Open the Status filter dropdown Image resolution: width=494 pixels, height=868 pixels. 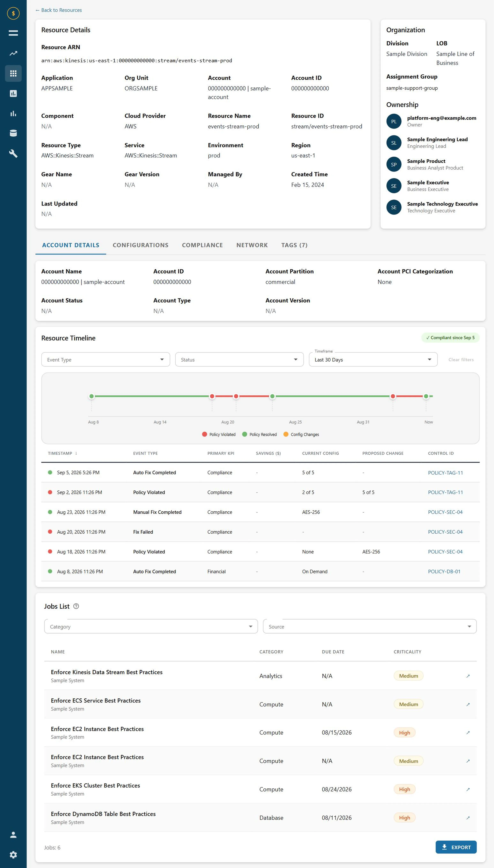[x=239, y=359]
